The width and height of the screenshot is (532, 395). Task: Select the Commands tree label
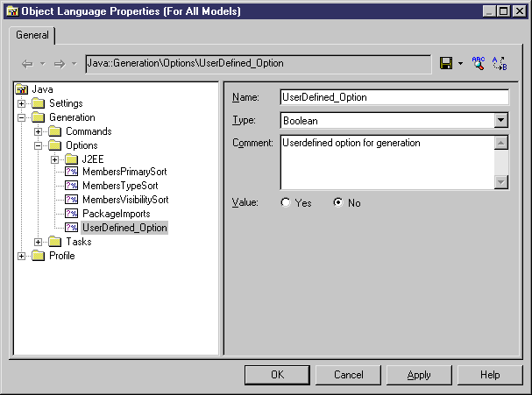tap(89, 131)
